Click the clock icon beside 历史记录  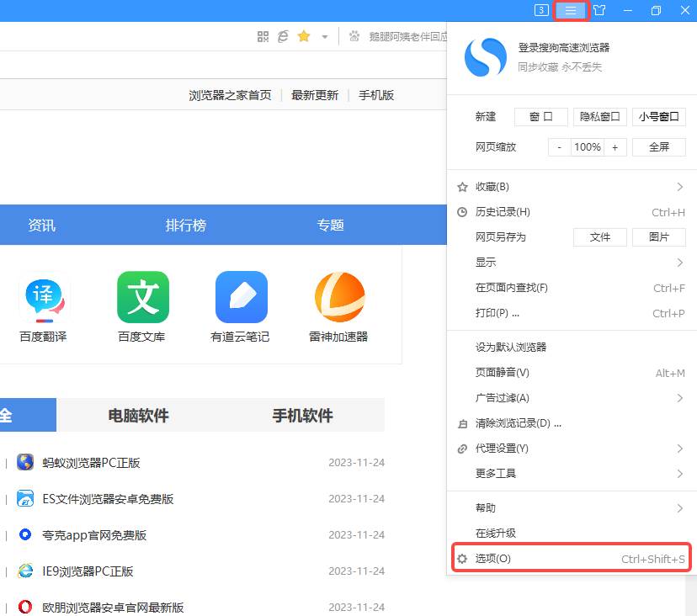click(462, 212)
